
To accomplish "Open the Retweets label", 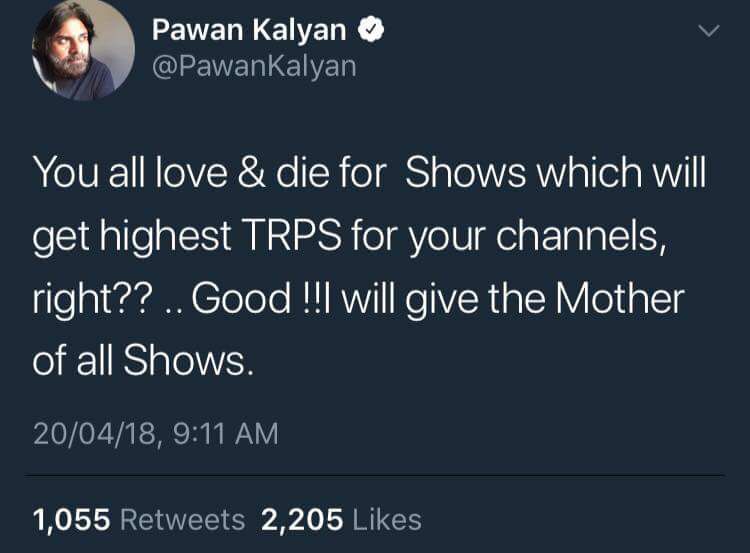I will pyautogui.click(x=182, y=519).
